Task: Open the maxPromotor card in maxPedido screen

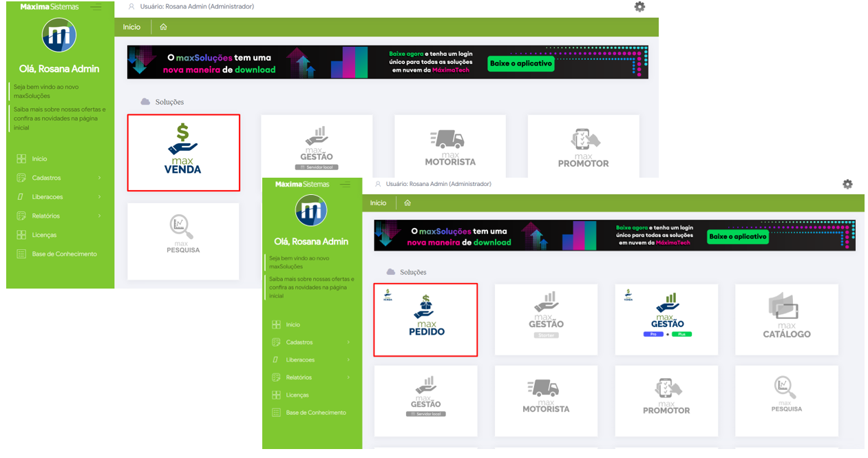Action: [x=666, y=401]
